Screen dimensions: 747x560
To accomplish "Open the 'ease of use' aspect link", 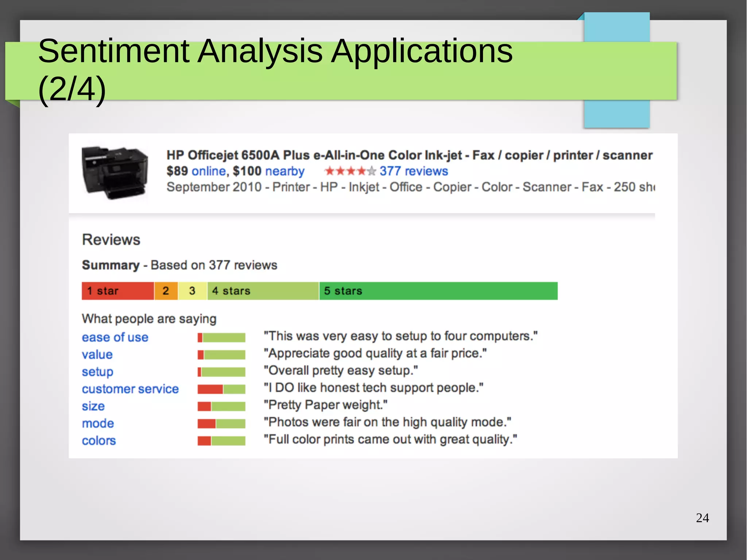I will [115, 337].
